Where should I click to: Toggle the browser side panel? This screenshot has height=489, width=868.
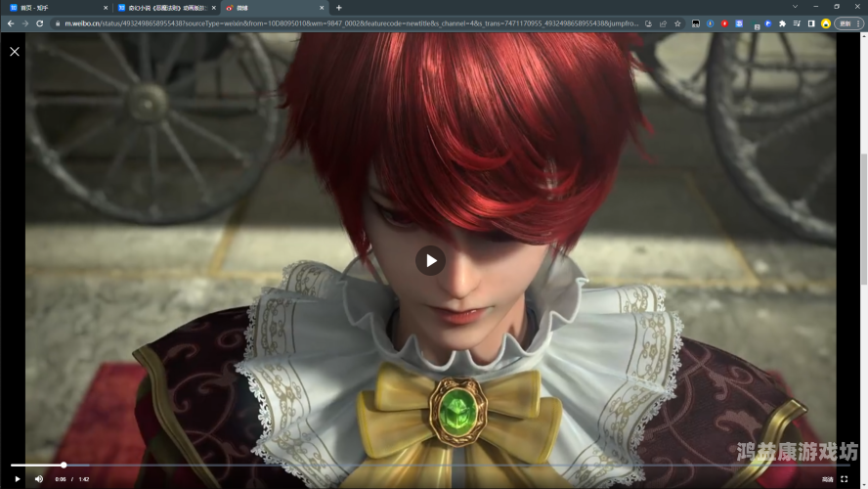(x=810, y=23)
